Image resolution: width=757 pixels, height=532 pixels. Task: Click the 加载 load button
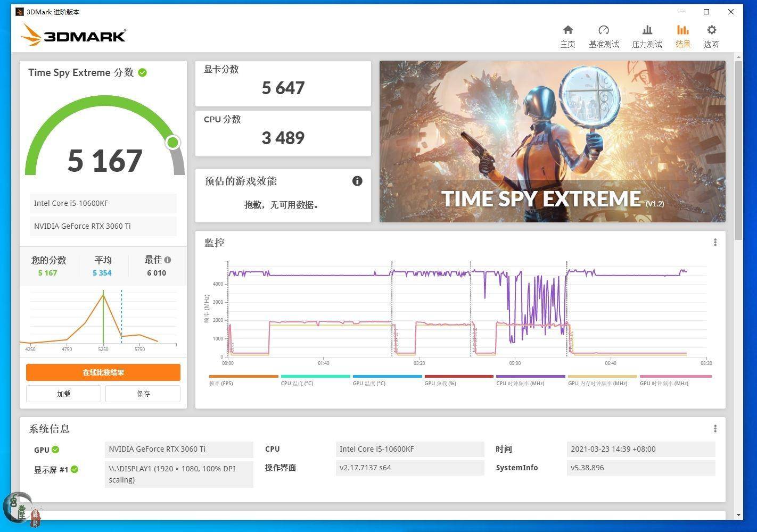(63, 394)
